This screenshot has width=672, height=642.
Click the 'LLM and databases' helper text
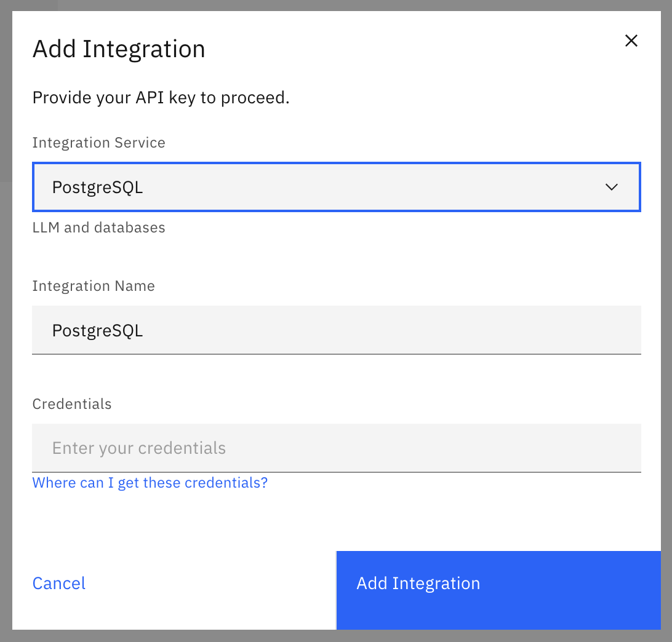(98, 227)
